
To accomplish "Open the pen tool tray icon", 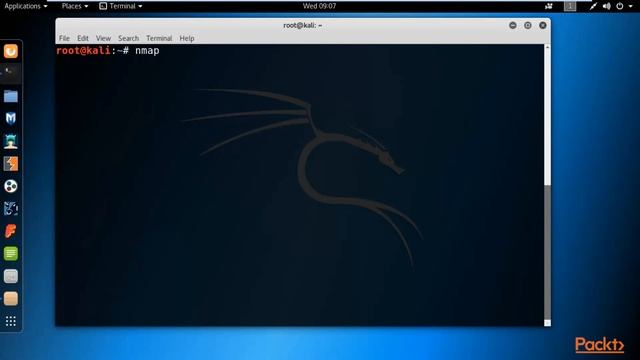I will (593, 6).
